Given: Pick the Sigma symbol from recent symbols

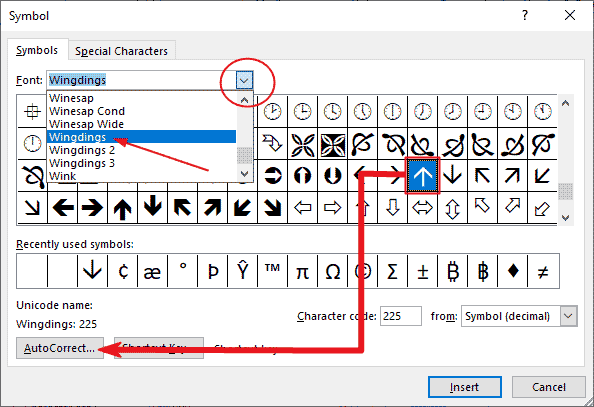Looking at the screenshot, I should click(392, 271).
